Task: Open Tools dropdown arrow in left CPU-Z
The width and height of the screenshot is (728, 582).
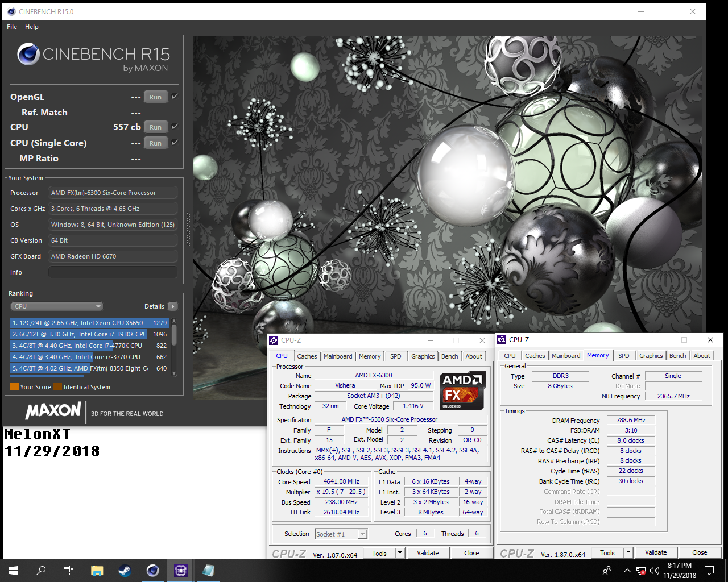Action: 400,553
